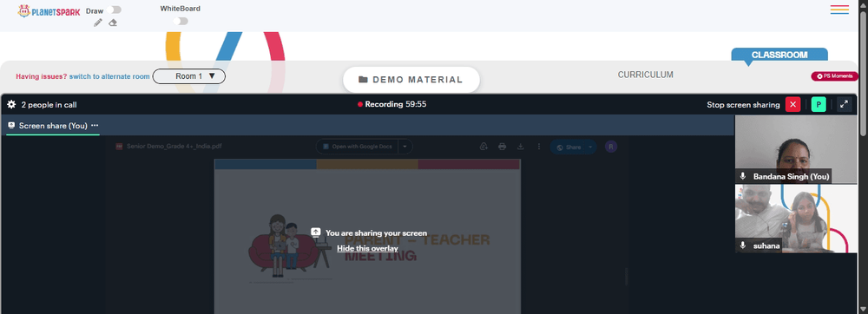The image size is (868, 314).
Task: Expand call to fullscreen
Action: (x=845, y=104)
